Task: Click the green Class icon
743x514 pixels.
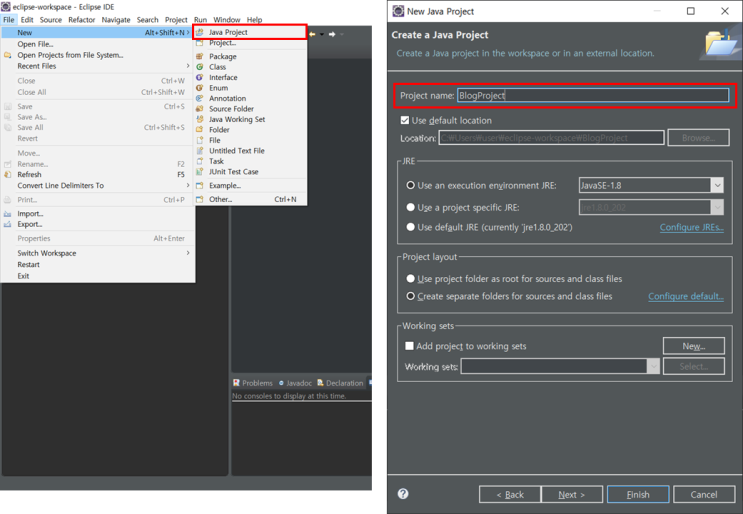Action: 200,67
